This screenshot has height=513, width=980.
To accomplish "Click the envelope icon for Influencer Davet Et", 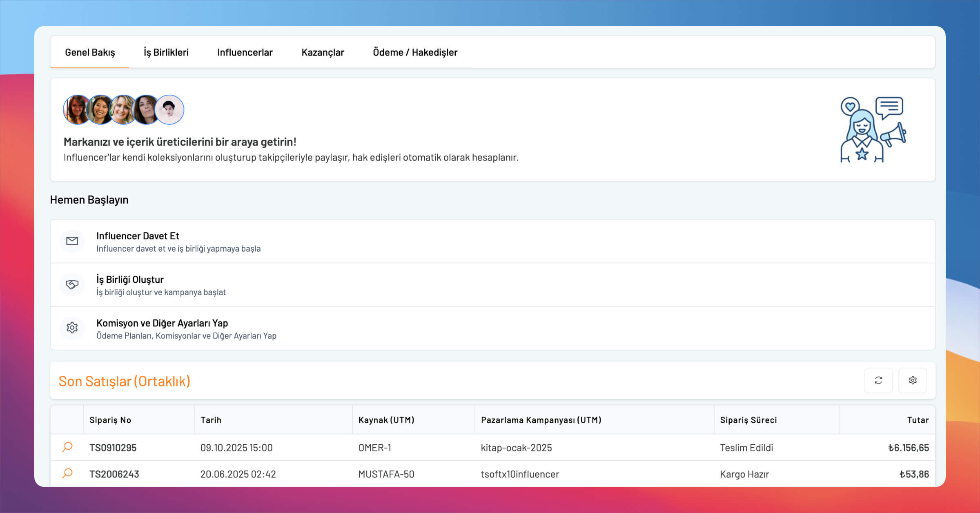I will tap(72, 241).
